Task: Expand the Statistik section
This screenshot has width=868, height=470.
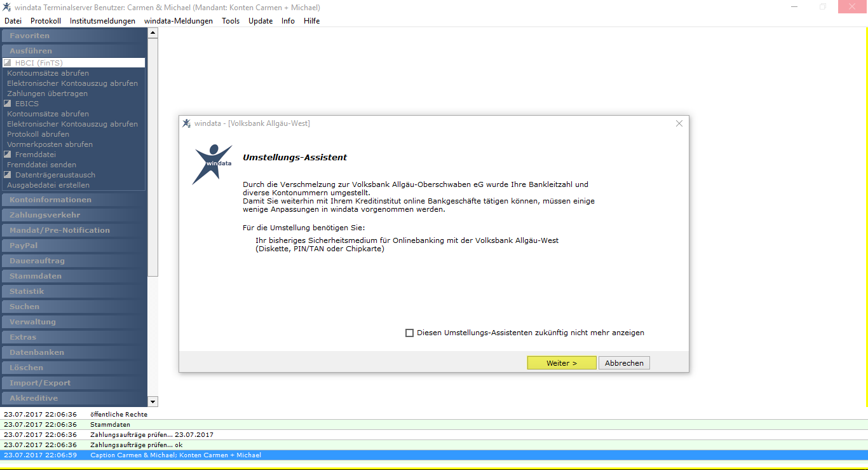Action: pyautogui.click(x=74, y=291)
